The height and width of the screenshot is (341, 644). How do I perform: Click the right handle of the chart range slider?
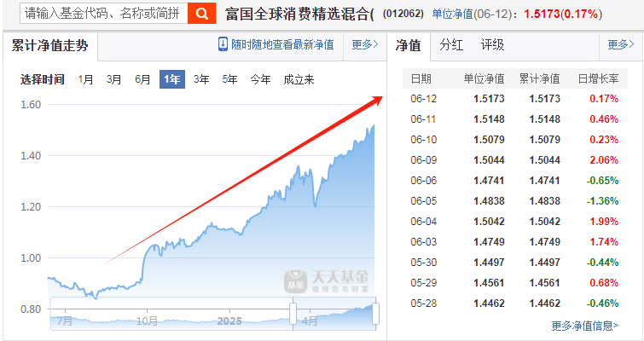pyautogui.click(x=375, y=315)
